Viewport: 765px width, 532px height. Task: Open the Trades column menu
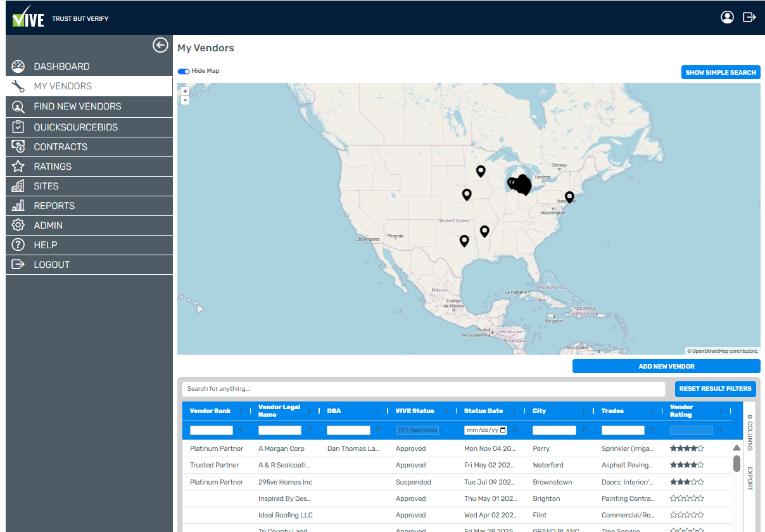[653, 411]
